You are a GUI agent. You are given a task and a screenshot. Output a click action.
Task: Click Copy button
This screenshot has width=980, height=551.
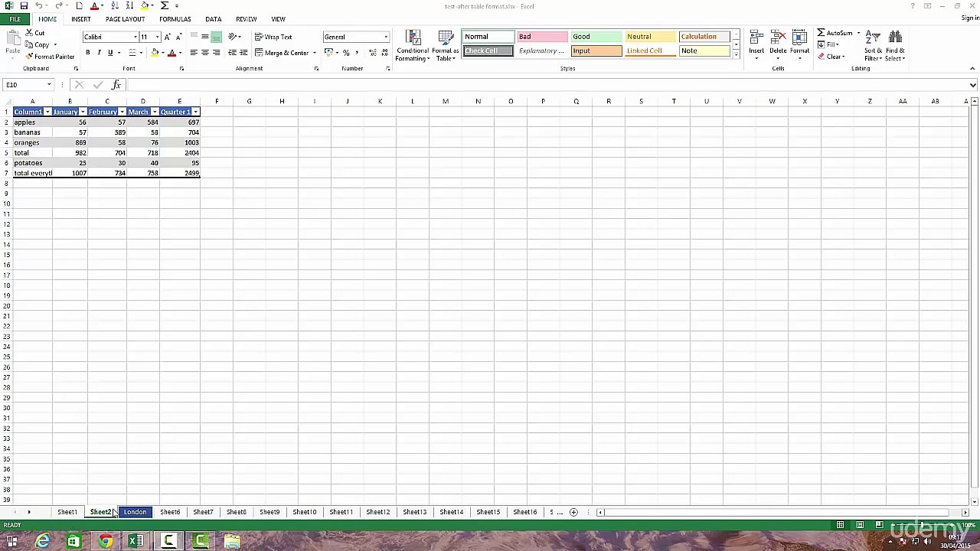pos(38,44)
